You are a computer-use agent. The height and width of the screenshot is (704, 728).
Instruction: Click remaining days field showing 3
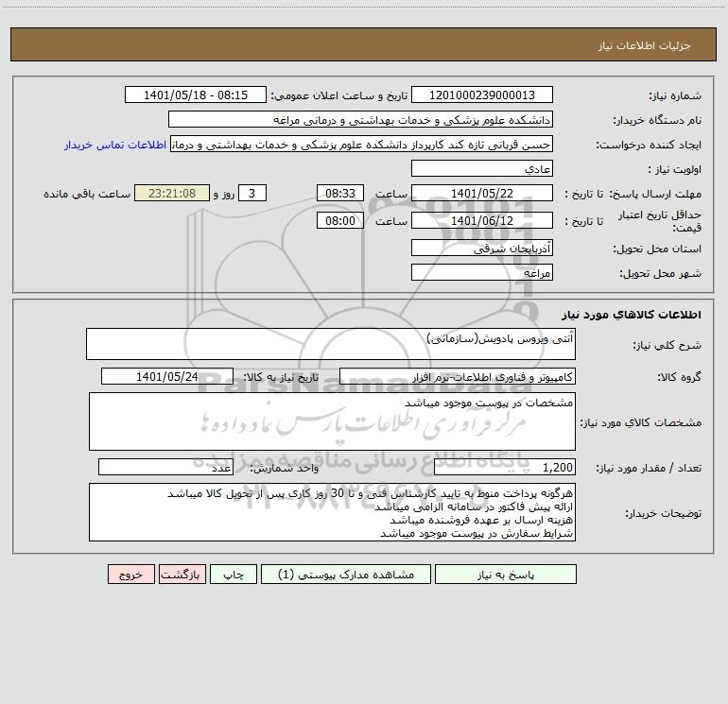pos(252,193)
